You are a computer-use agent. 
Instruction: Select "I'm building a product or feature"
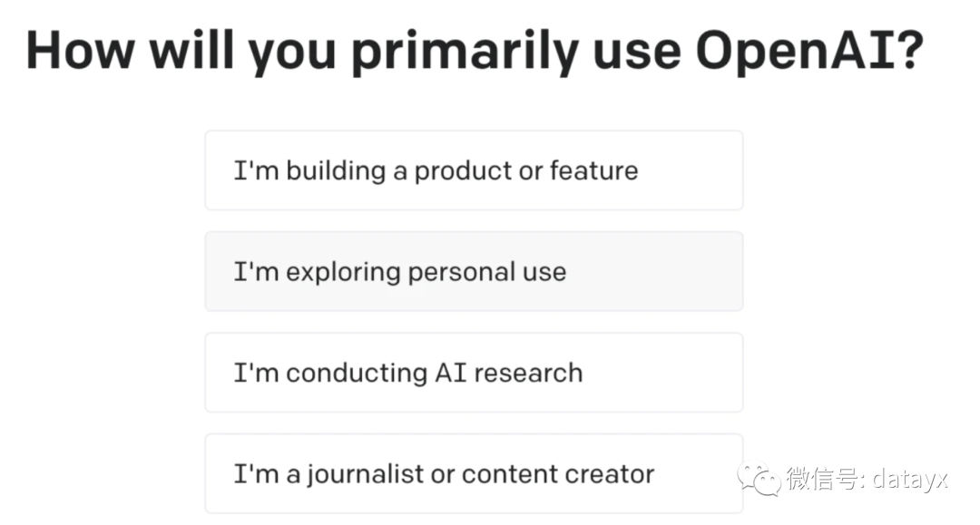click(x=474, y=170)
